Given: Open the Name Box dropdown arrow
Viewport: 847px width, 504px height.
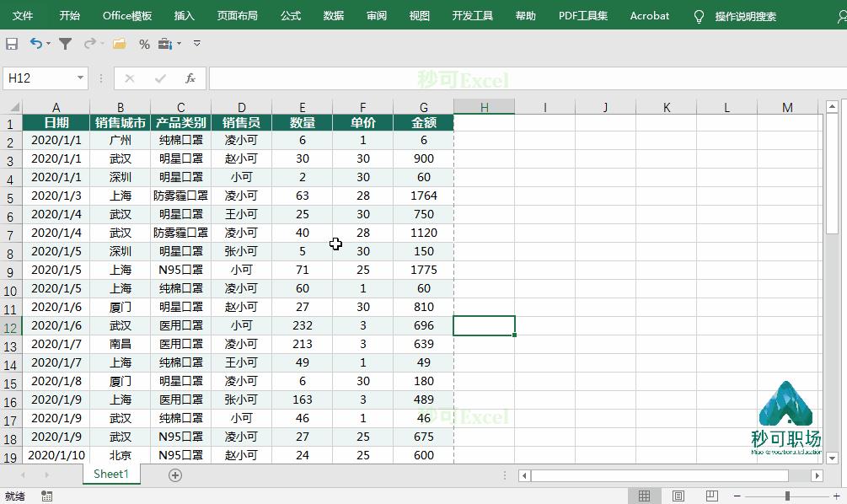Looking at the screenshot, I should (80, 78).
